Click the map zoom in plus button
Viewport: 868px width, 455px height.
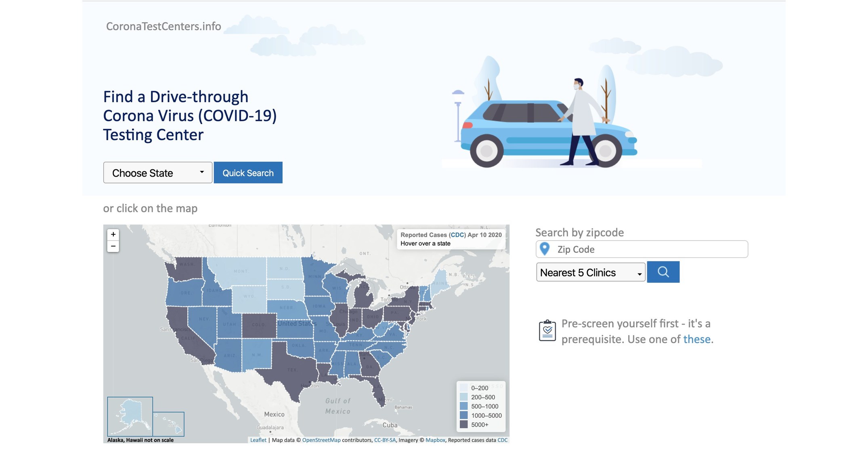click(113, 234)
